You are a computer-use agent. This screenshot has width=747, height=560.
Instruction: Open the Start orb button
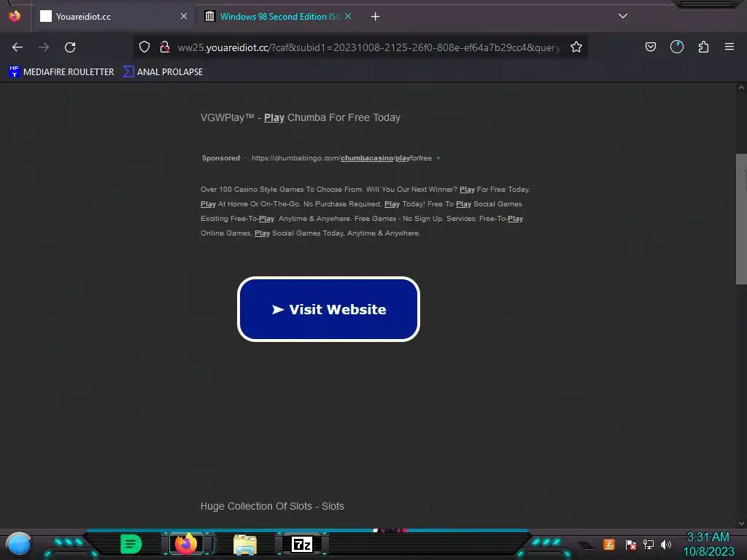point(18,544)
